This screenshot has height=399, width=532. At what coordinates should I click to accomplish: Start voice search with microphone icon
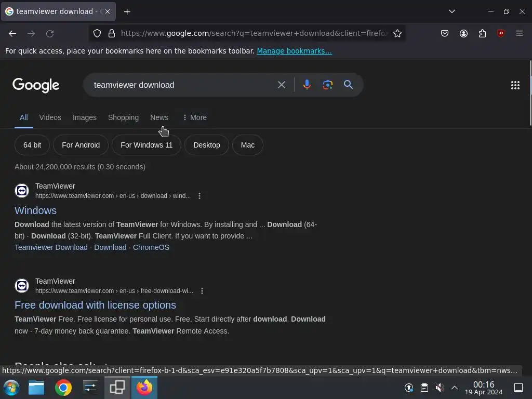pyautogui.click(x=307, y=85)
